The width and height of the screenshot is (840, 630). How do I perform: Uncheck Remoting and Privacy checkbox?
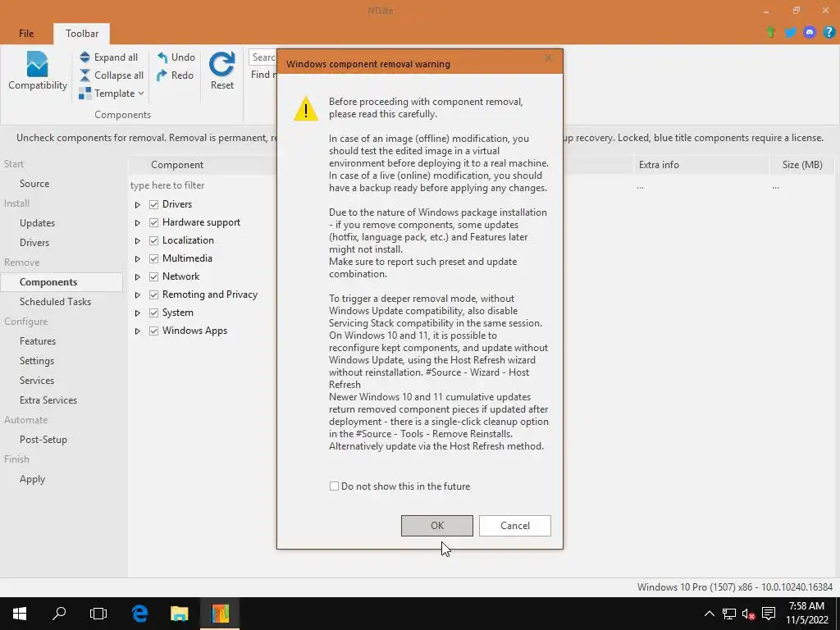point(153,294)
